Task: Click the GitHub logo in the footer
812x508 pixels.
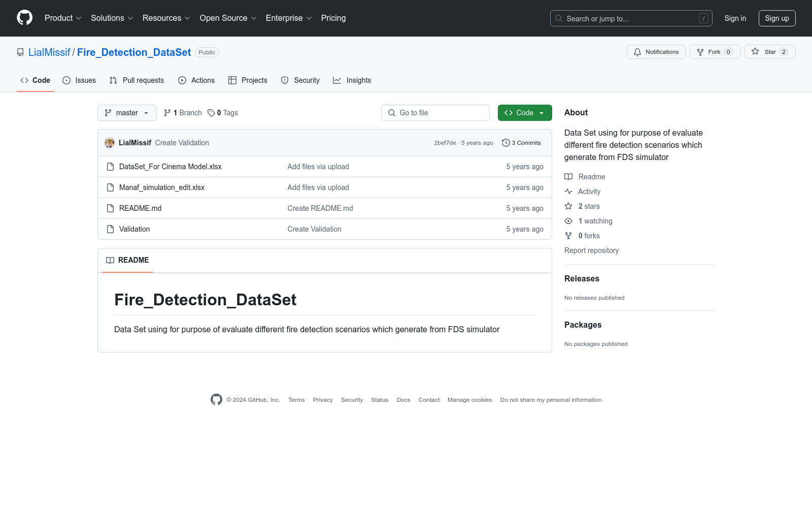Action: [216, 400]
